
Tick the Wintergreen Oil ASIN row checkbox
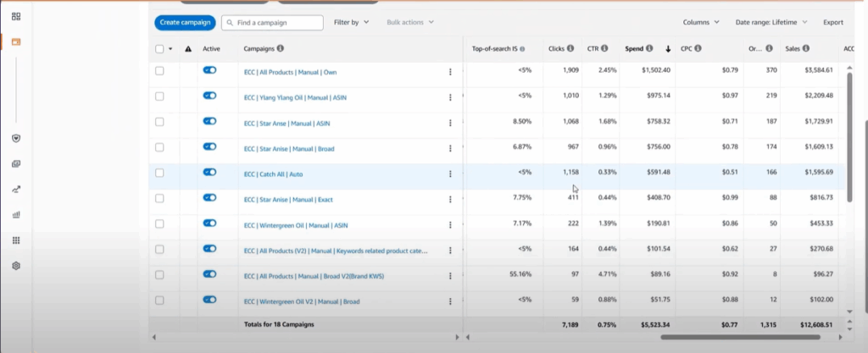pyautogui.click(x=160, y=223)
